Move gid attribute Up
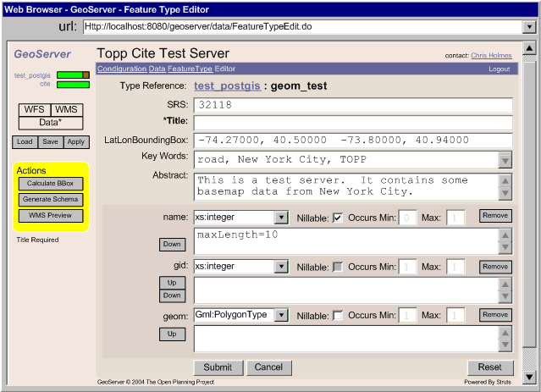 (172, 283)
